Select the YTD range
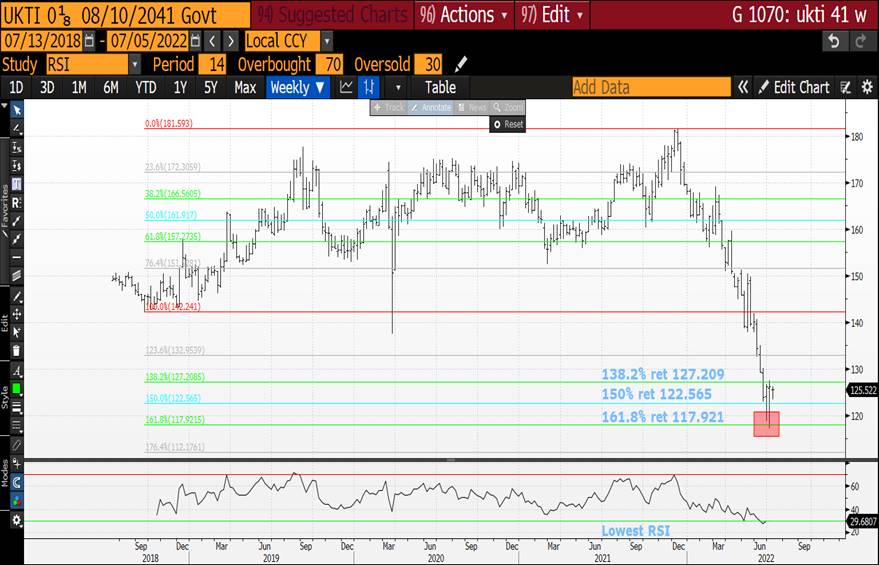This screenshot has width=879, height=565. [x=146, y=87]
